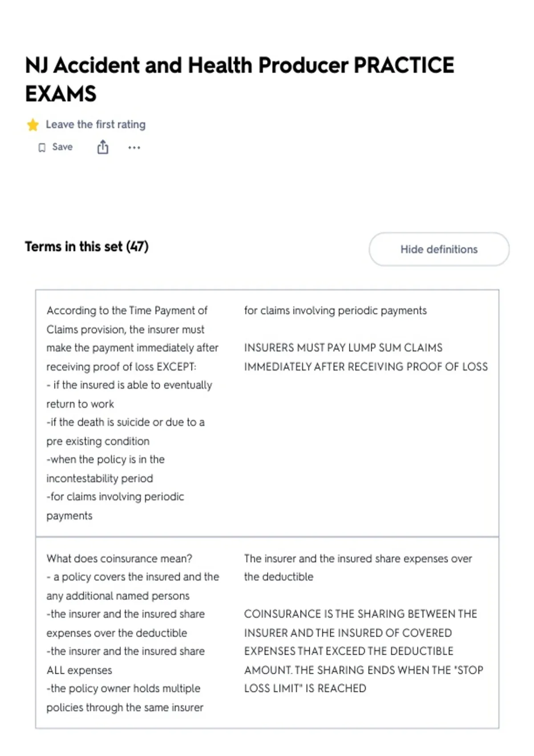
Task: Click definition about sharing expenses over the deductible
Action: pyautogui.click(x=358, y=567)
